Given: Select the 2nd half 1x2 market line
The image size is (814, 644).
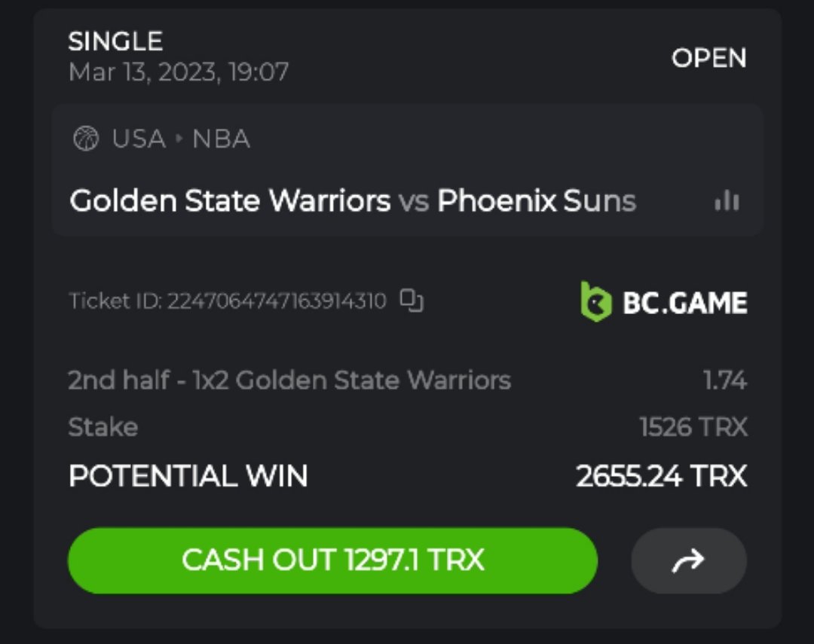Looking at the screenshot, I should coord(289,380).
